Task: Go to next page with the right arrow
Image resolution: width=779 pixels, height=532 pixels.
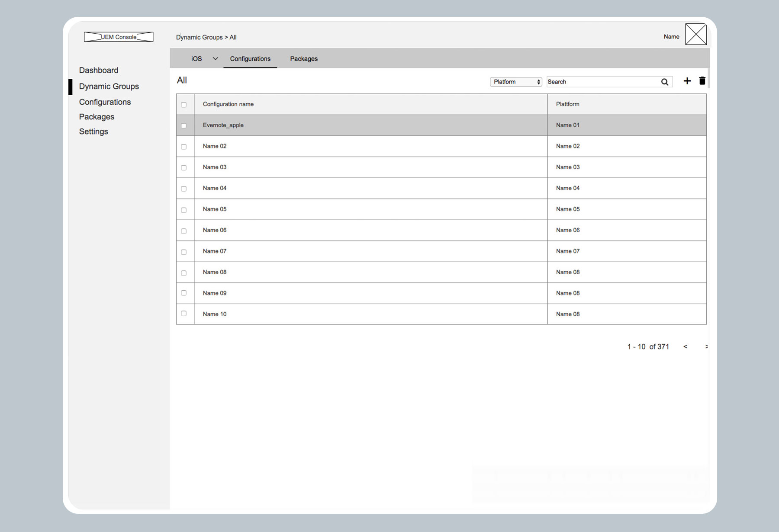Action: click(706, 346)
